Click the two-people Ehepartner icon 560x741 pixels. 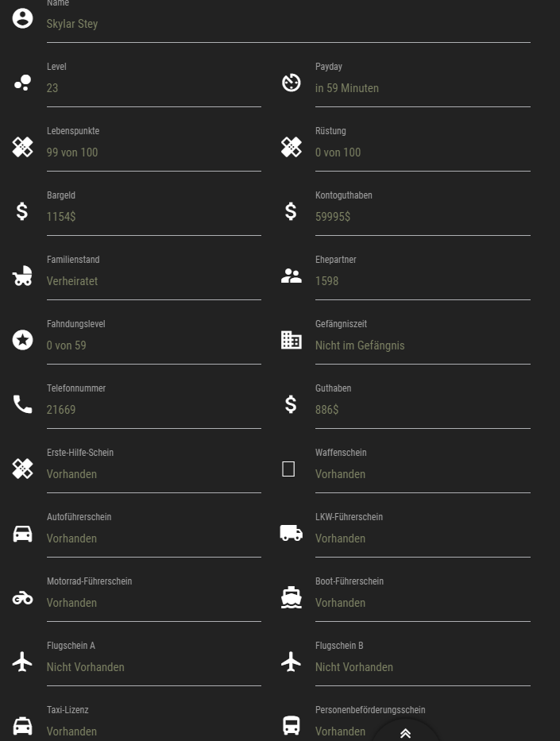tap(292, 276)
